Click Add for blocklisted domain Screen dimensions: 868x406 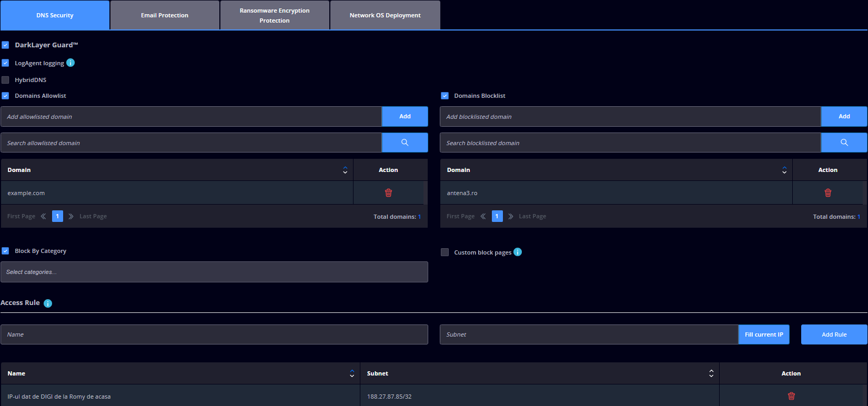[x=844, y=116]
